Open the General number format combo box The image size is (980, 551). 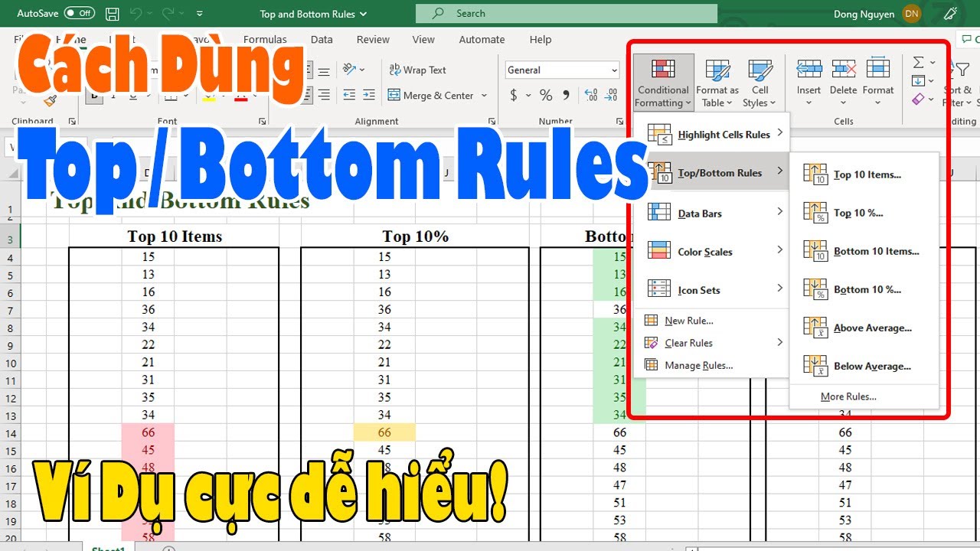562,70
